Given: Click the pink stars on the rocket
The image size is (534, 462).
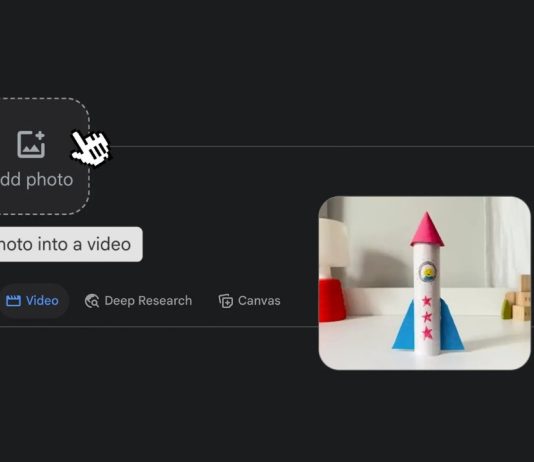Looking at the screenshot, I should [427, 317].
